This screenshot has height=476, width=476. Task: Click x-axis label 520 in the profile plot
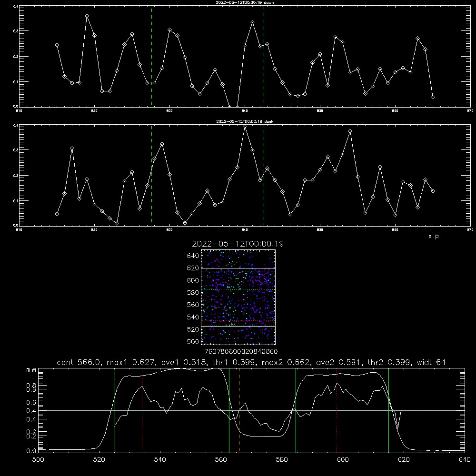click(99, 460)
